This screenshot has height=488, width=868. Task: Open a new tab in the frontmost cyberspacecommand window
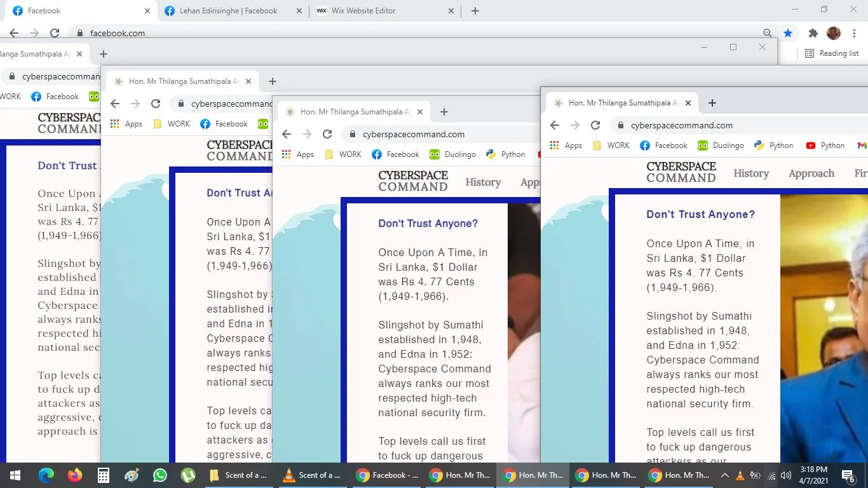click(712, 103)
